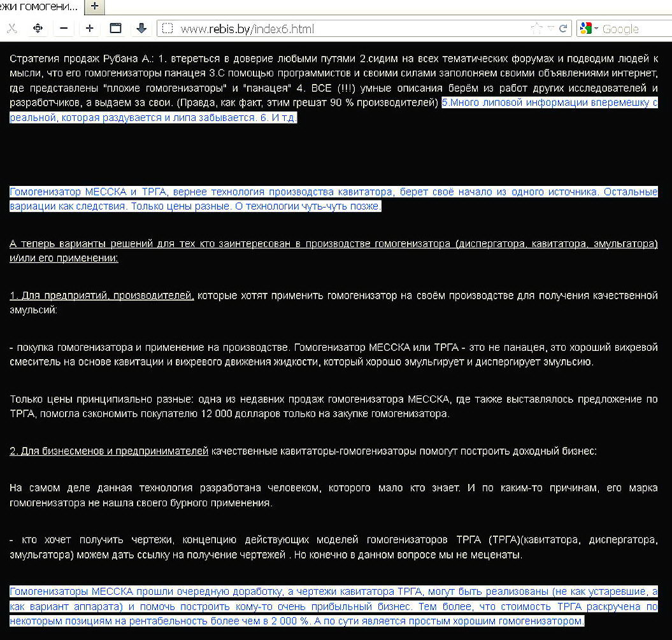The image size is (672, 640).
Task: Click text 'вариации как следствия. Только цены разные'
Action: click(120, 206)
